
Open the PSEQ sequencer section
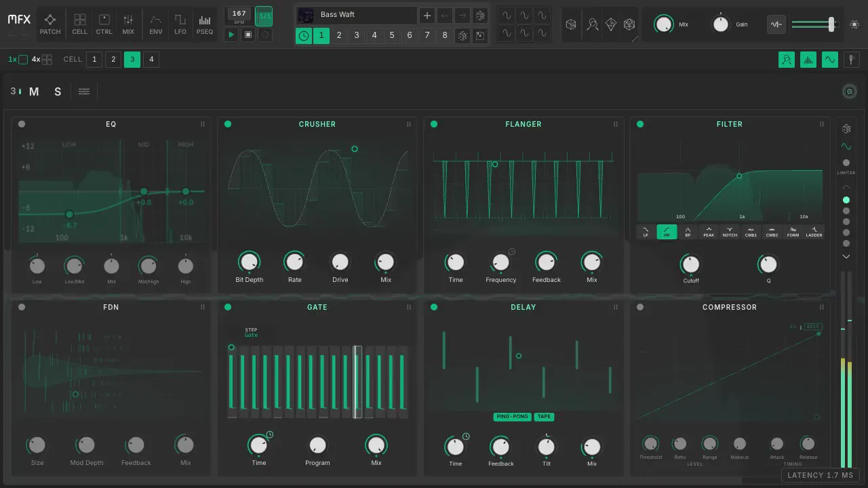(204, 24)
